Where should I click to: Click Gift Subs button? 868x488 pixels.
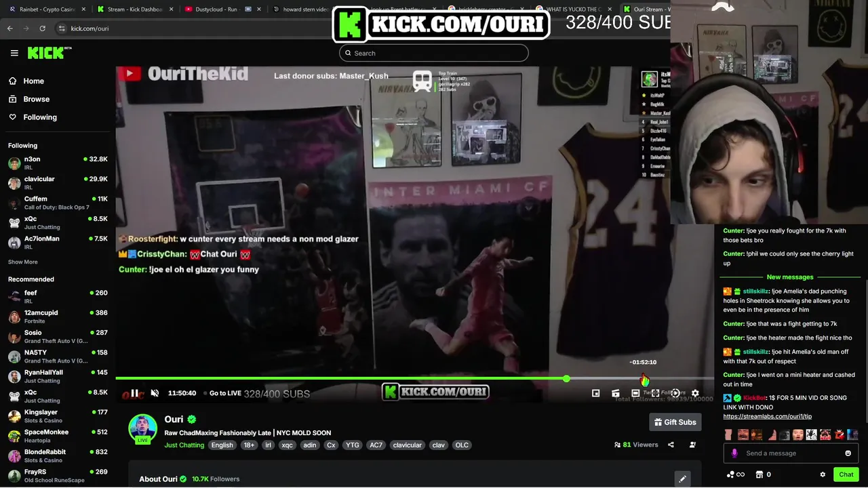click(675, 422)
